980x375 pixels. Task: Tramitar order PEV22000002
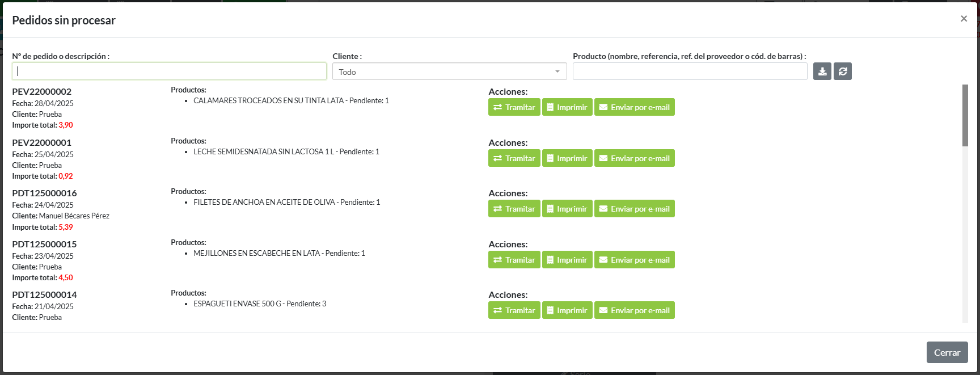coord(514,107)
